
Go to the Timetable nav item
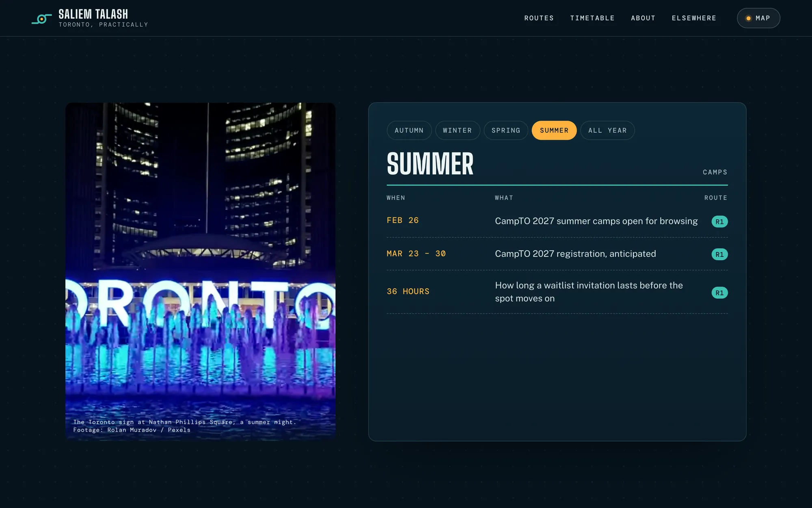pos(592,18)
